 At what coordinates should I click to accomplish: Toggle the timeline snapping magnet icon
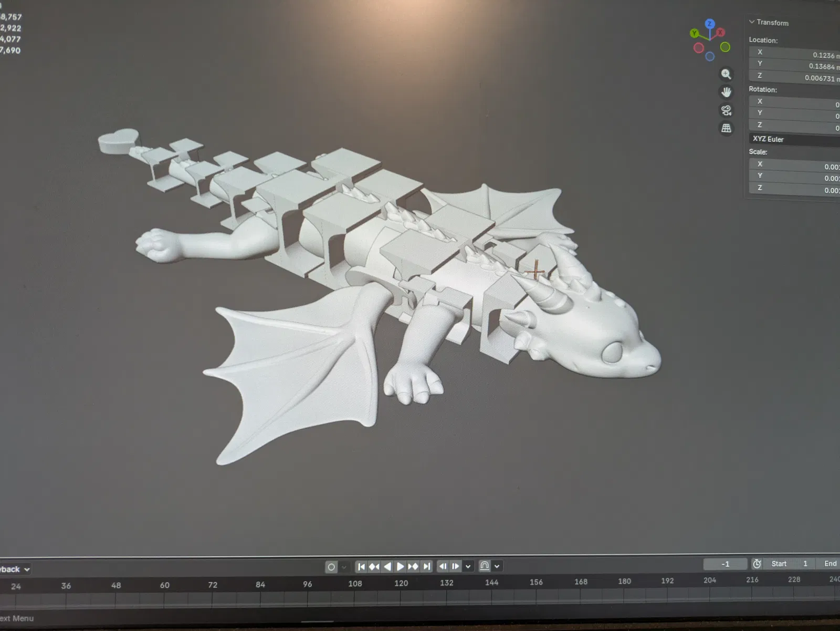coord(485,566)
